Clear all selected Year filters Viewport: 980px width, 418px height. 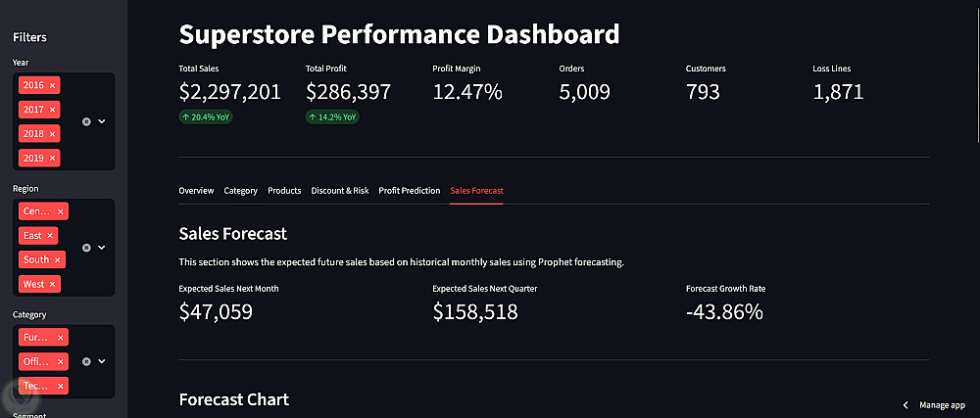(x=86, y=121)
